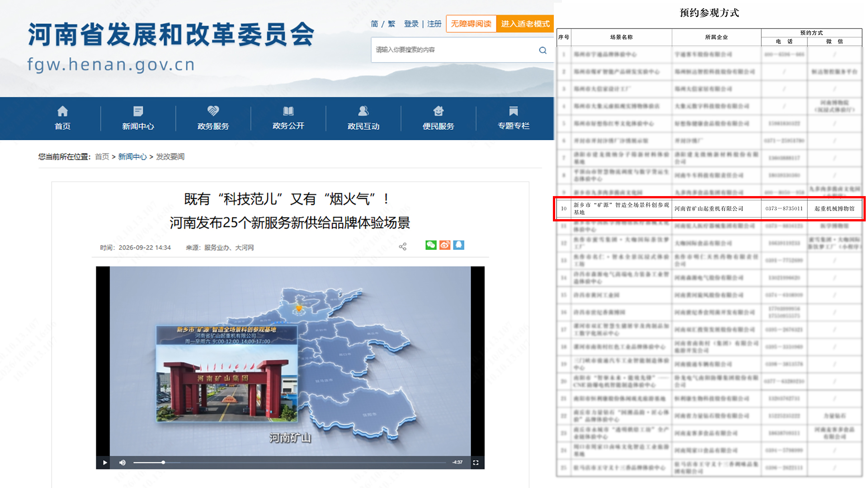The image size is (868, 488).
Task: Click the 登录 login link
Action: [x=411, y=23]
